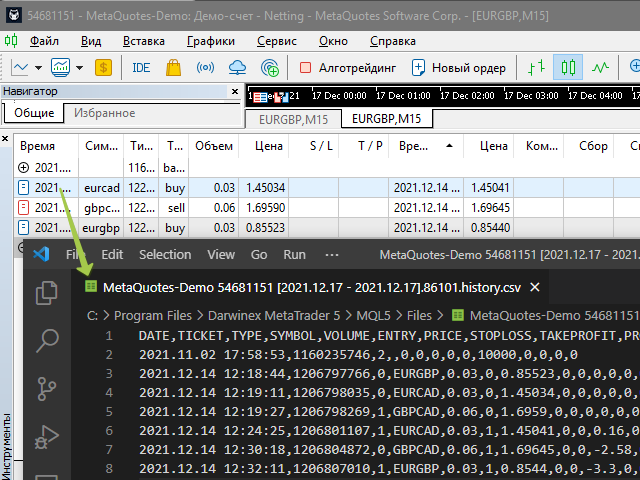Switch chart to line chart mode
Image resolution: width=640 pixels, height=480 pixels.
pos(600,67)
